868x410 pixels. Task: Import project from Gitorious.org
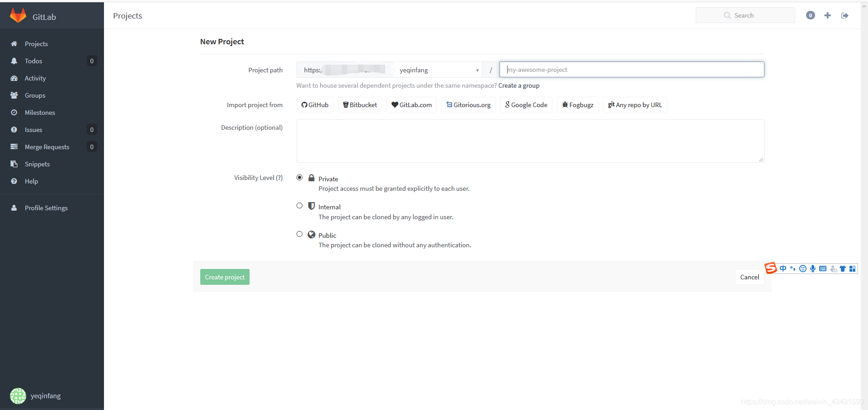click(468, 105)
